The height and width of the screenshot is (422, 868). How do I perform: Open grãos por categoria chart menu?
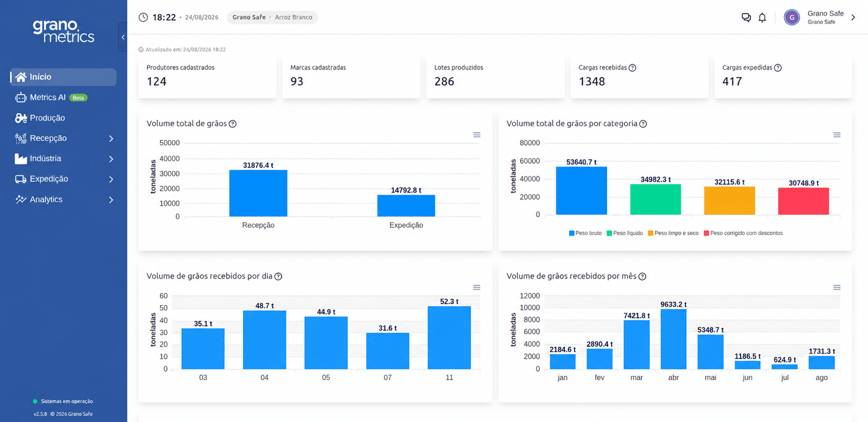tap(837, 135)
